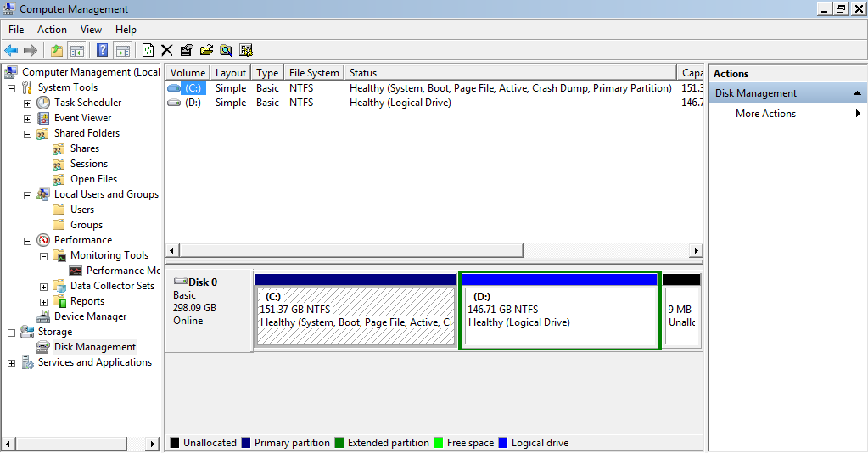Collapse the Performance node

pyautogui.click(x=27, y=241)
